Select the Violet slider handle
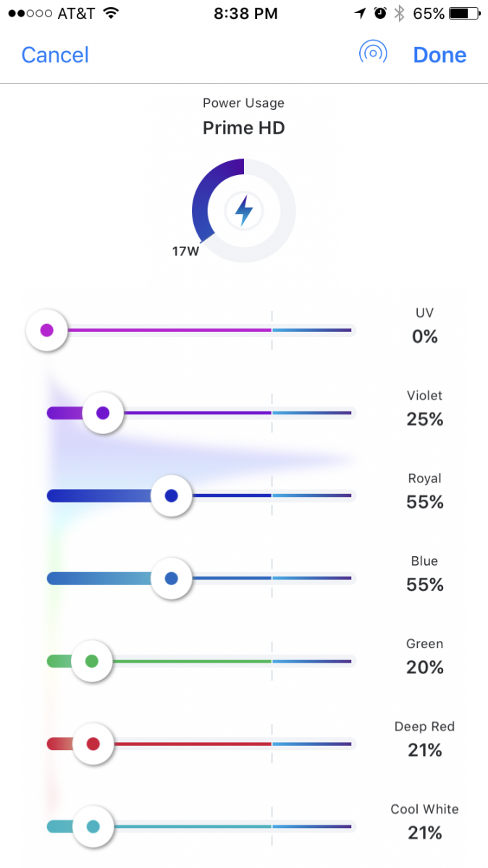 click(x=103, y=413)
